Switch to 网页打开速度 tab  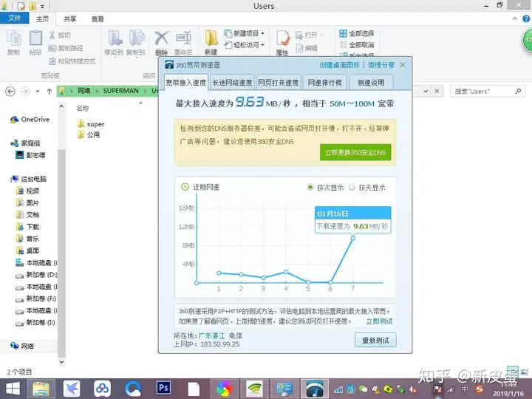tap(279, 83)
